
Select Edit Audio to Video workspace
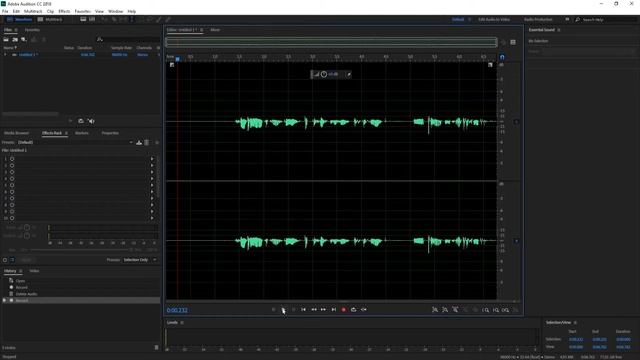pos(494,20)
